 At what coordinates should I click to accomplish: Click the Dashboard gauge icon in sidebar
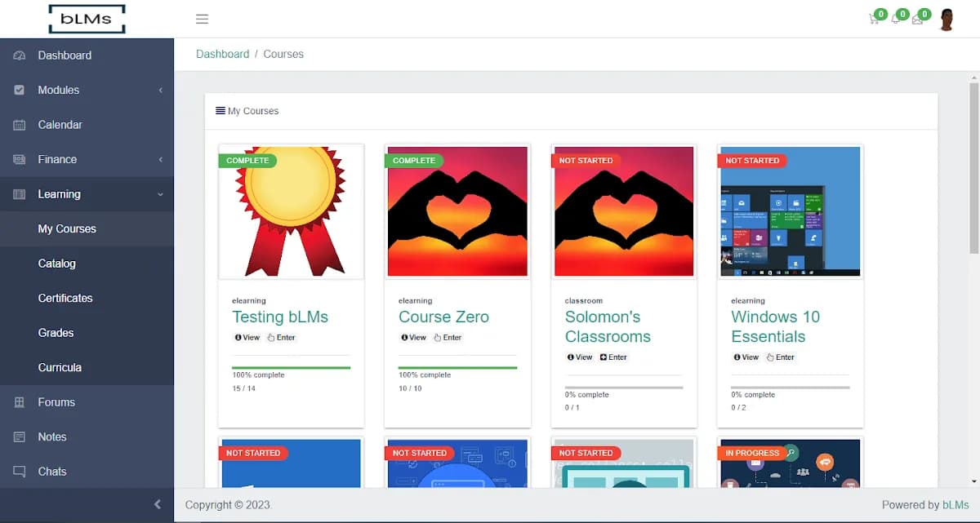click(x=20, y=55)
